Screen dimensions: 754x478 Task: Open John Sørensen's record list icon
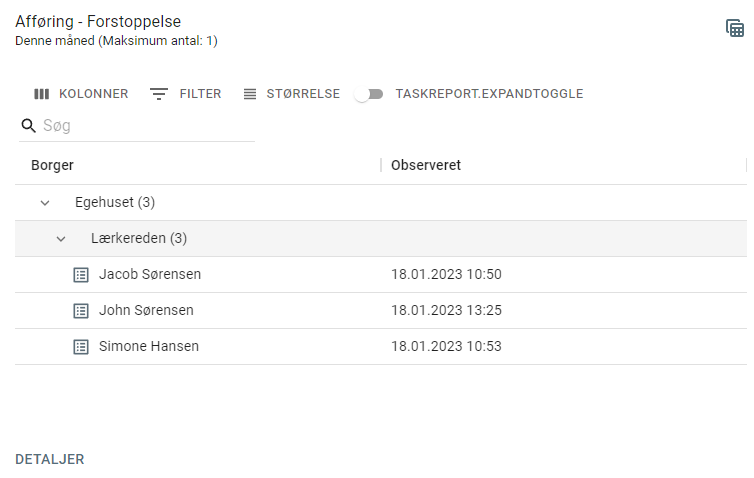(x=81, y=311)
